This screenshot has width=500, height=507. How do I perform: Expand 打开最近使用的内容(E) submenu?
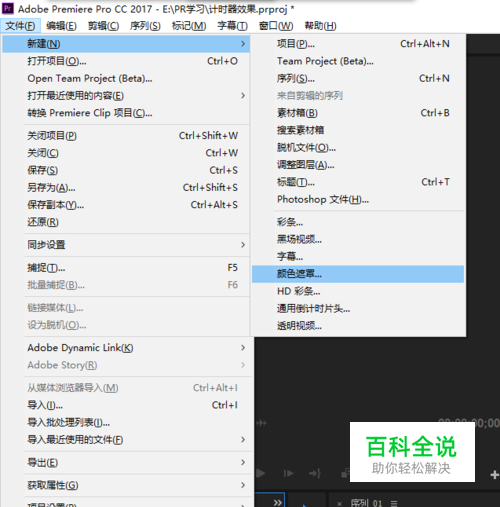tap(126, 96)
